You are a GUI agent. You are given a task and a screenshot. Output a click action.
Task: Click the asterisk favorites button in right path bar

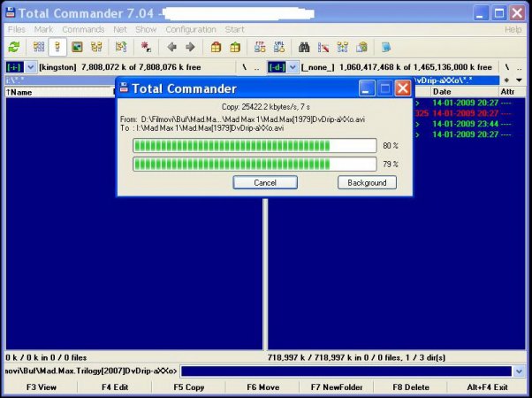pos(506,80)
